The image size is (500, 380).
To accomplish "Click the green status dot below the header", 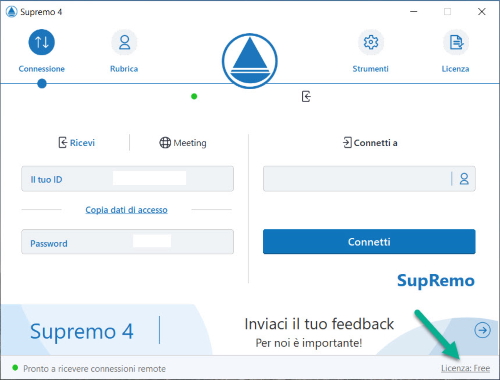I will [x=194, y=96].
